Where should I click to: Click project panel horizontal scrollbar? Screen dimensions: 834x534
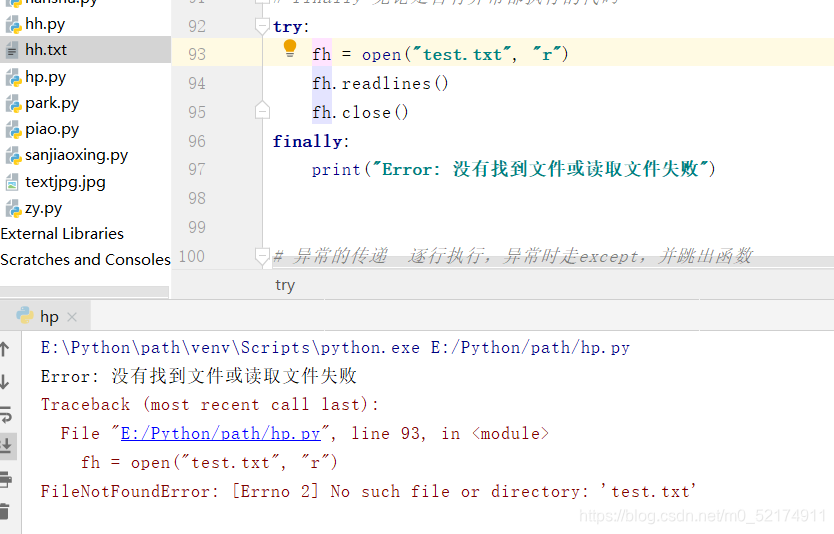tap(84, 292)
